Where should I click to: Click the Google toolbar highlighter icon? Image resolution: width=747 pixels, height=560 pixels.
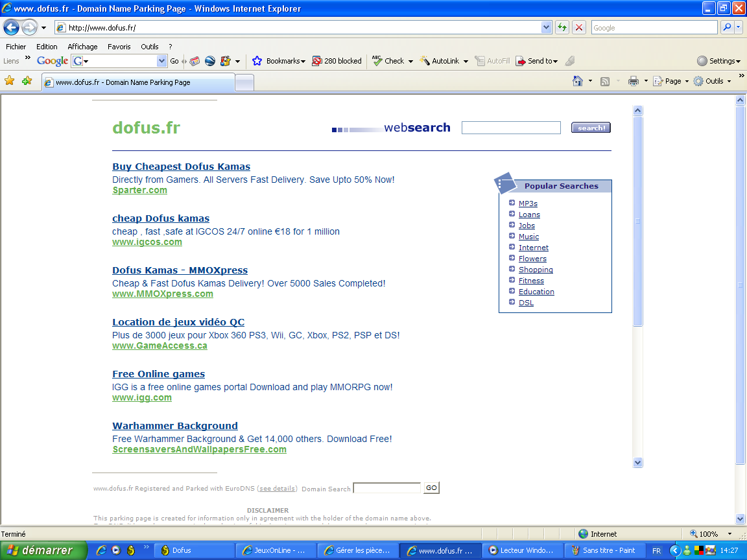point(570,61)
